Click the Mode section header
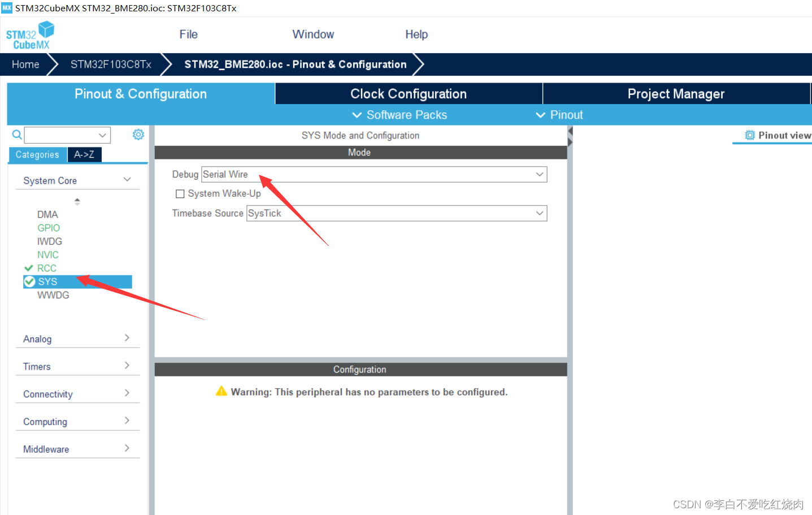 (361, 153)
